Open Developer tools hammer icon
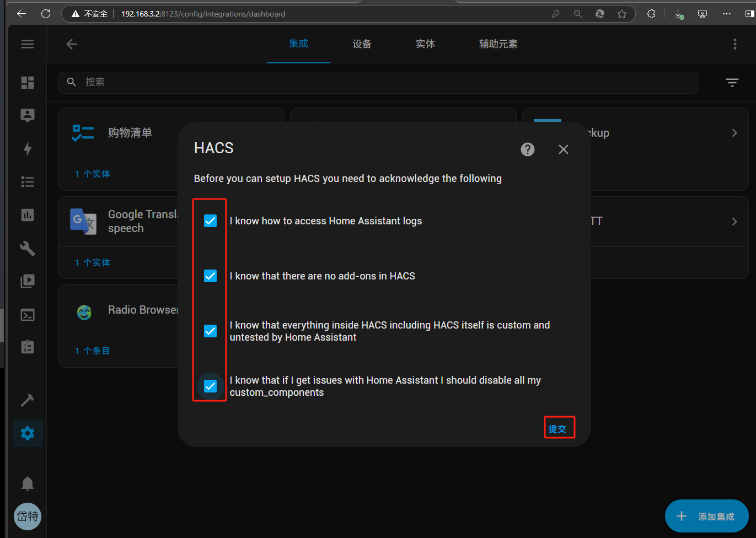This screenshot has height=538, width=756. (28, 400)
